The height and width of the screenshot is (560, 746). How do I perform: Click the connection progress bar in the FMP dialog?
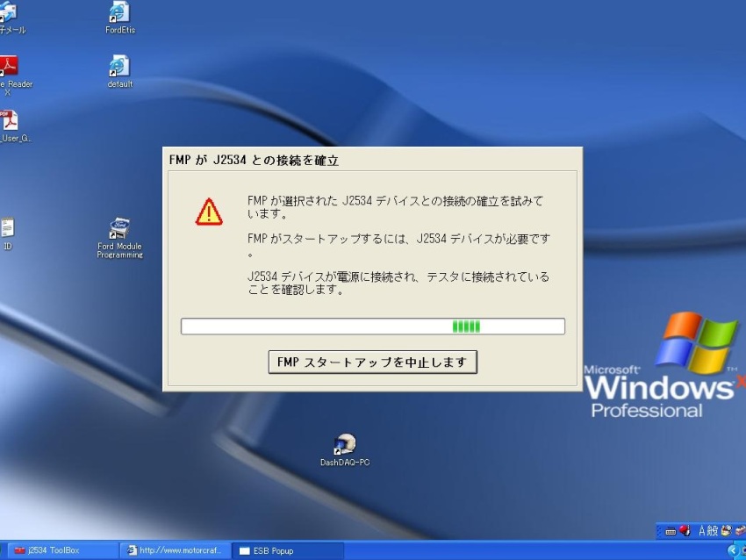[x=372, y=327]
